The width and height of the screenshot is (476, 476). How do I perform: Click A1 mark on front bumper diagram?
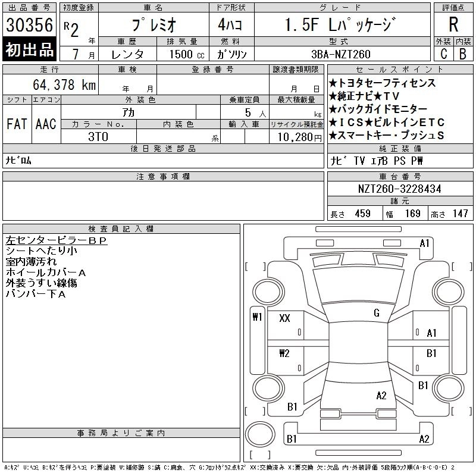(424, 243)
